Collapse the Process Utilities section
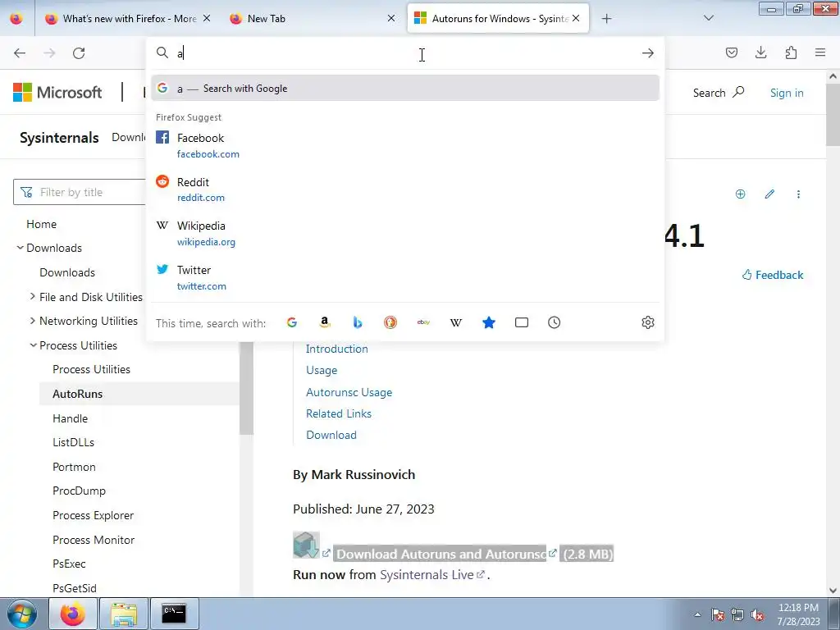Viewport: 840px width, 630px height. click(33, 345)
